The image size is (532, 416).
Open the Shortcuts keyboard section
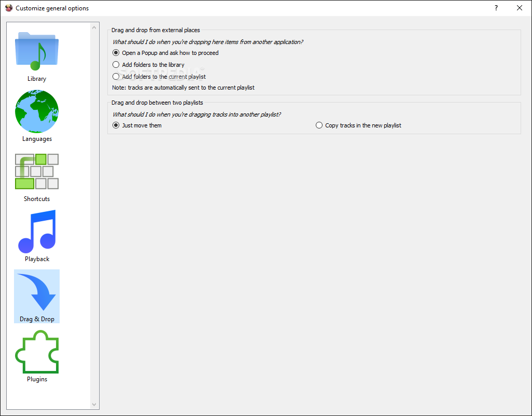37,177
